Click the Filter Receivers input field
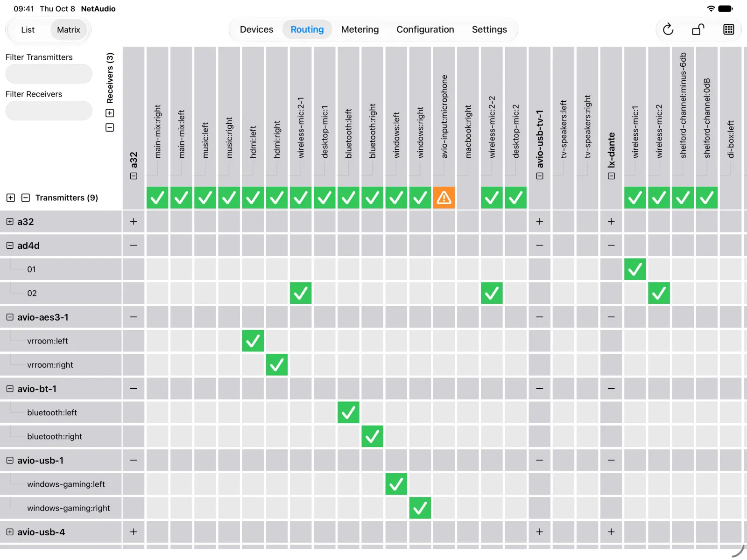 pos(49,111)
